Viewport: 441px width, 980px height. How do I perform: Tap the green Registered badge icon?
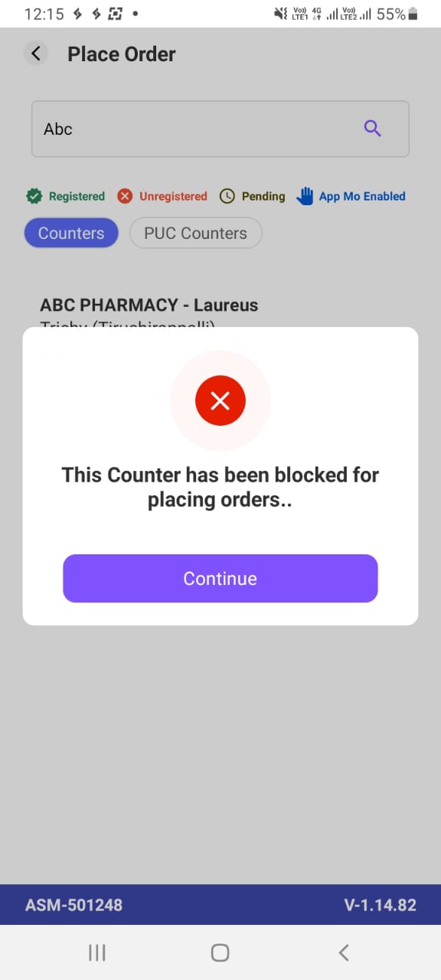coord(34,196)
